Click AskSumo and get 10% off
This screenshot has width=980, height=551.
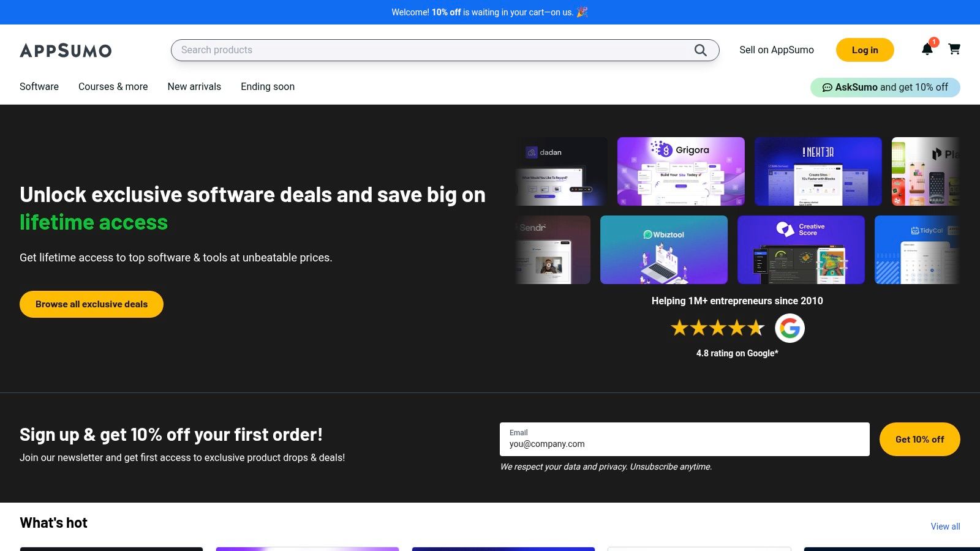coord(885,88)
